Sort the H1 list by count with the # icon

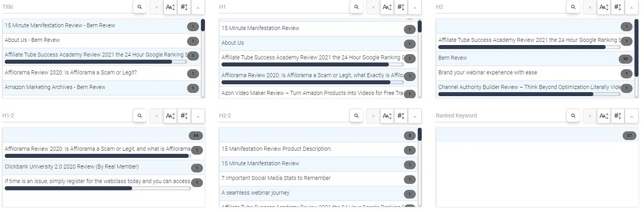(x=401, y=7)
